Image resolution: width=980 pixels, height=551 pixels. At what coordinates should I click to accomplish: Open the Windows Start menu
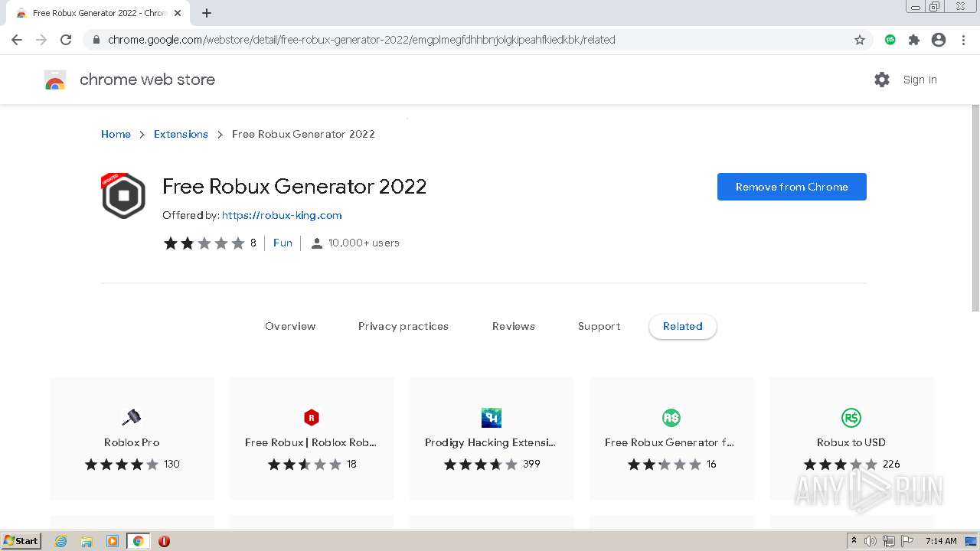pos(21,541)
